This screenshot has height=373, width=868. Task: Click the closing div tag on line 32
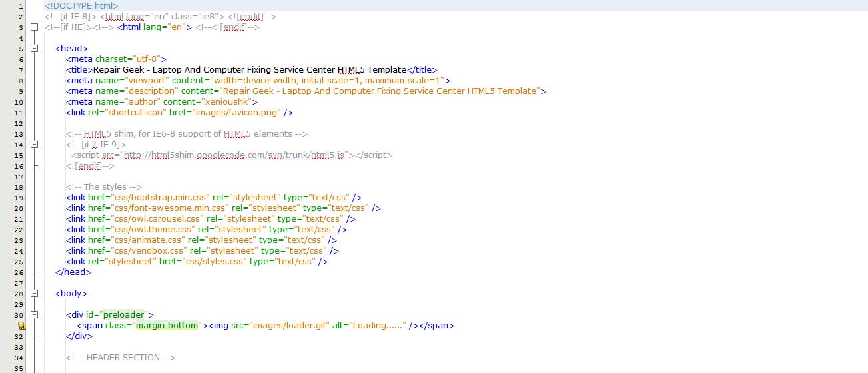point(79,336)
